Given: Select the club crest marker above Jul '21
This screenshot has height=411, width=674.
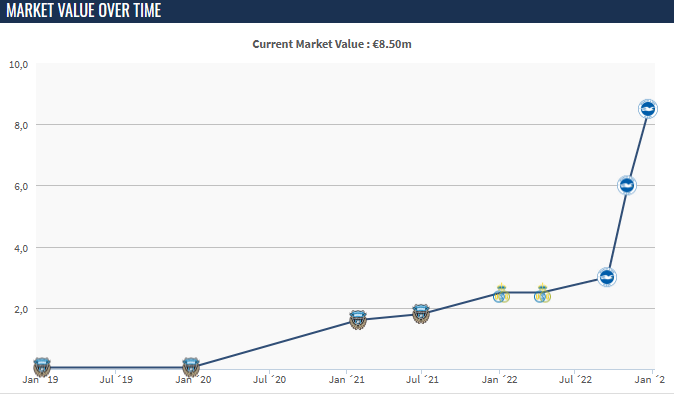Looking at the screenshot, I should tap(421, 314).
